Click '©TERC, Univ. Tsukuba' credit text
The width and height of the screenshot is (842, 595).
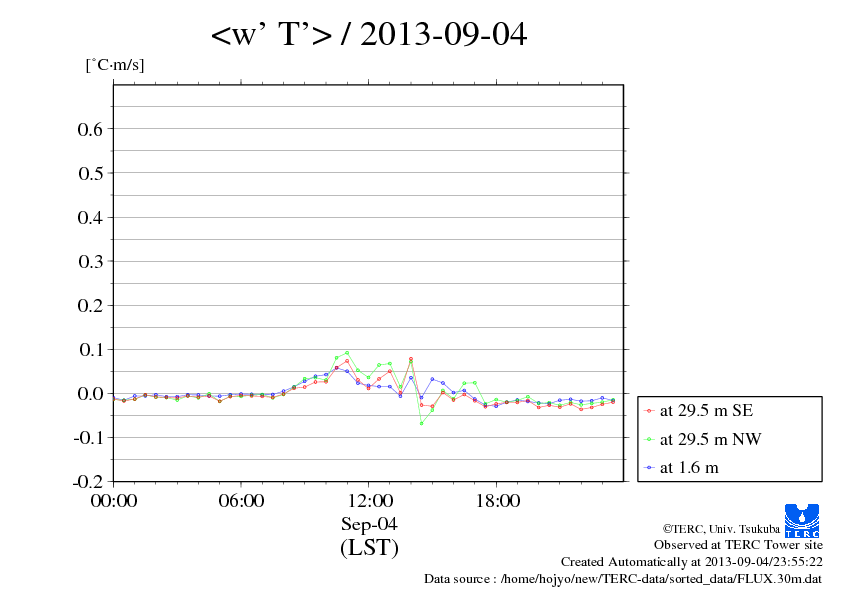[x=721, y=529]
